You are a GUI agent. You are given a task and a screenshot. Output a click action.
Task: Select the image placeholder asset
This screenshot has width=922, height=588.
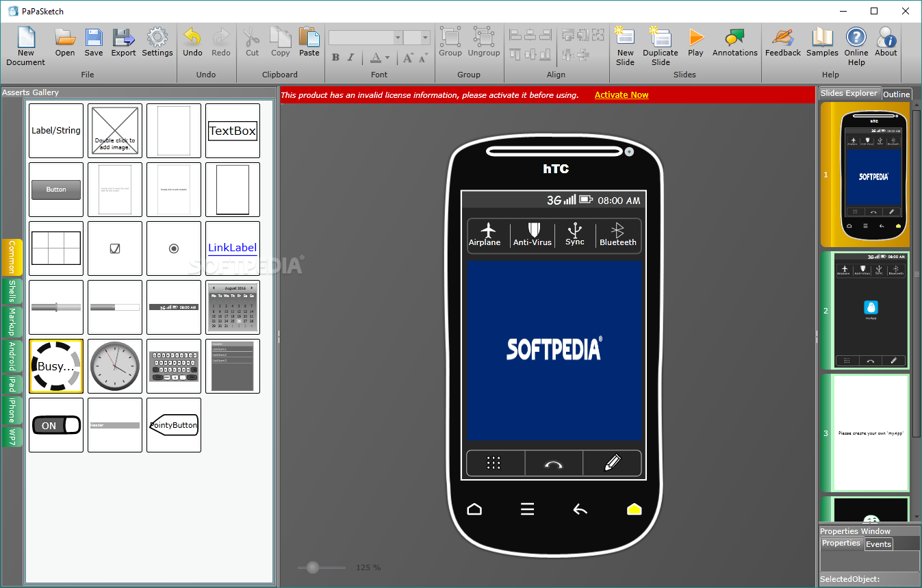tap(115, 131)
